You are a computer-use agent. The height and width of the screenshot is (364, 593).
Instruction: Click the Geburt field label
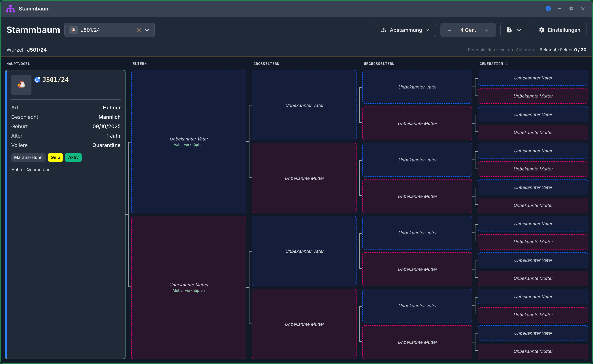[x=19, y=126]
